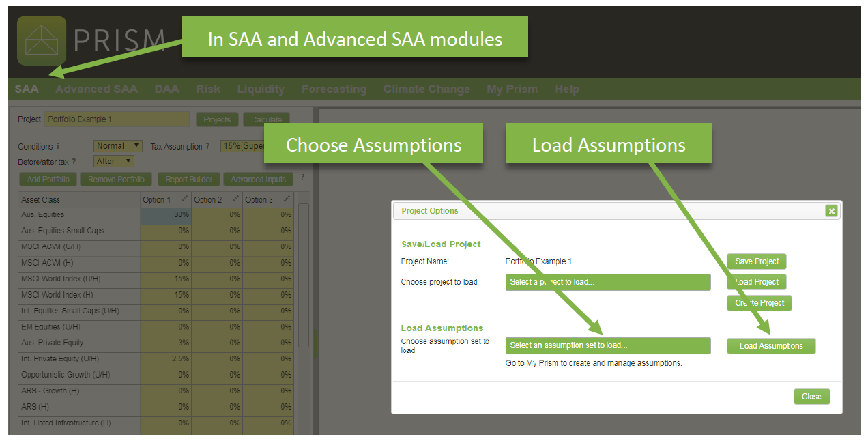868x441 pixels.
Task: Click the Close button in dialog
Action: click(x=811, y=397)
